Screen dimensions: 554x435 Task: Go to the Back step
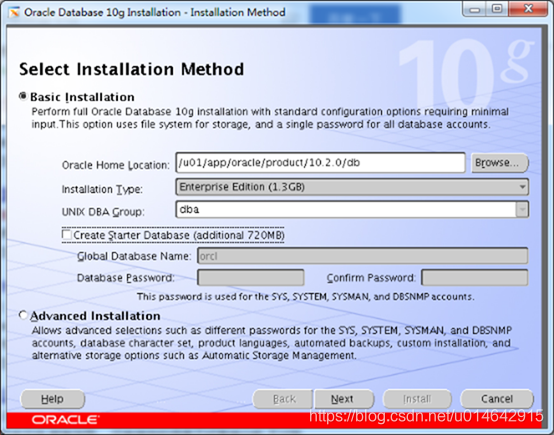click(x=283, y=399)
